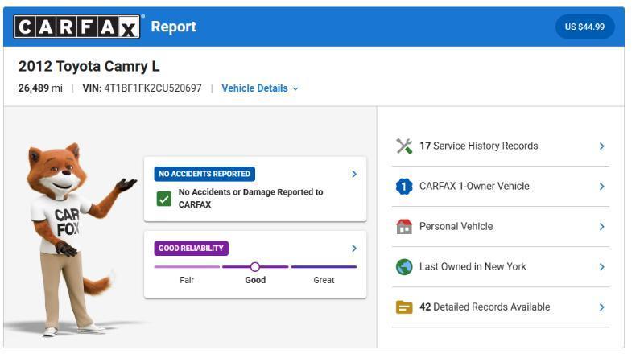Image resolution: width=644 pixels, height=358 pixels.
Task: Open the Good Reliability card arrow
Action: [x=354, y=249]
